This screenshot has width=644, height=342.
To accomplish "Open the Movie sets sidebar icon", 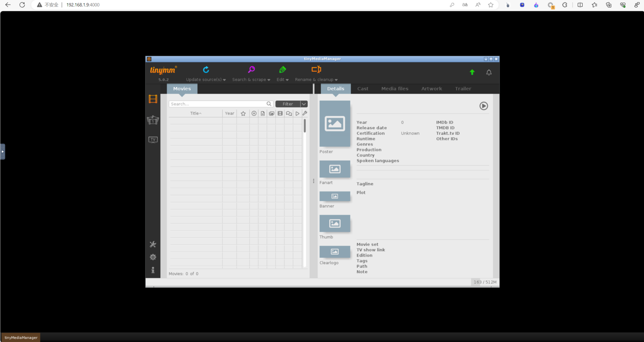I will click(153, 120).
